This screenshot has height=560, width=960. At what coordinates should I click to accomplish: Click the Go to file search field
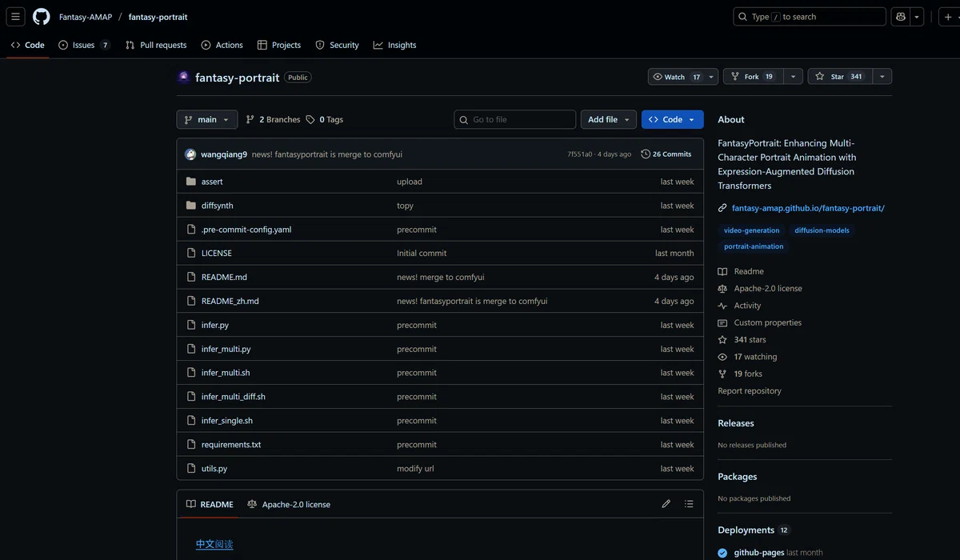point(515,119)
